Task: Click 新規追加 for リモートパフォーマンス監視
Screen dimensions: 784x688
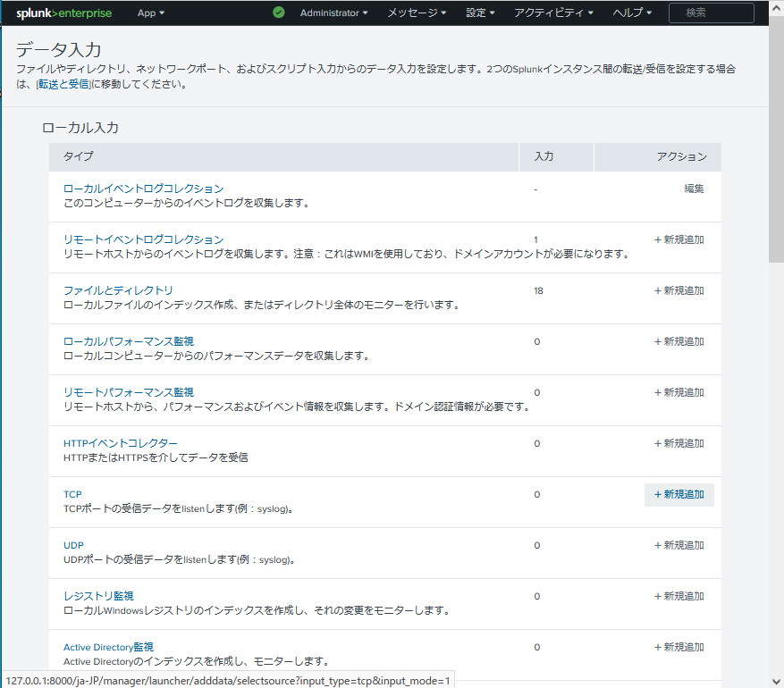Action: coord(679,393)
